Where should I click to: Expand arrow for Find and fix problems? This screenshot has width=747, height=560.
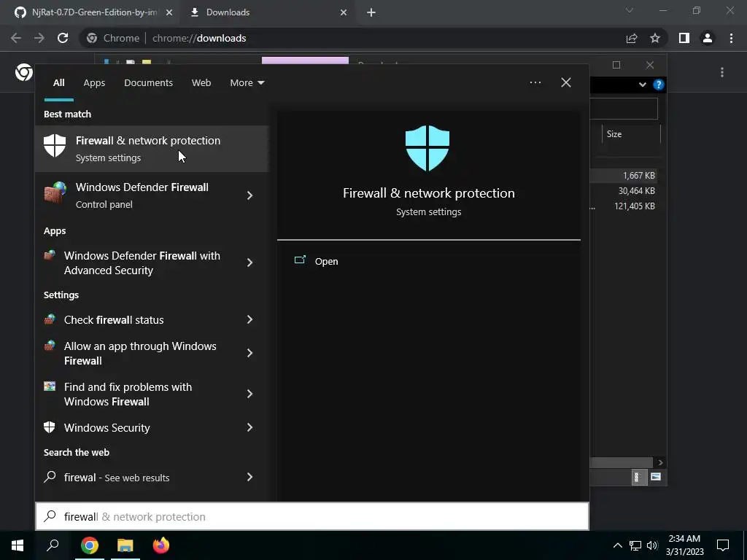[249, 394]
